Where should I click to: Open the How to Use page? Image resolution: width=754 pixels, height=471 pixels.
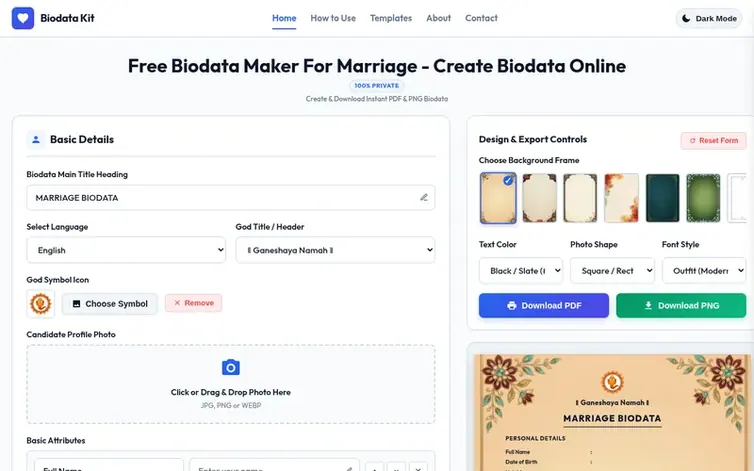tap(333, 18)
